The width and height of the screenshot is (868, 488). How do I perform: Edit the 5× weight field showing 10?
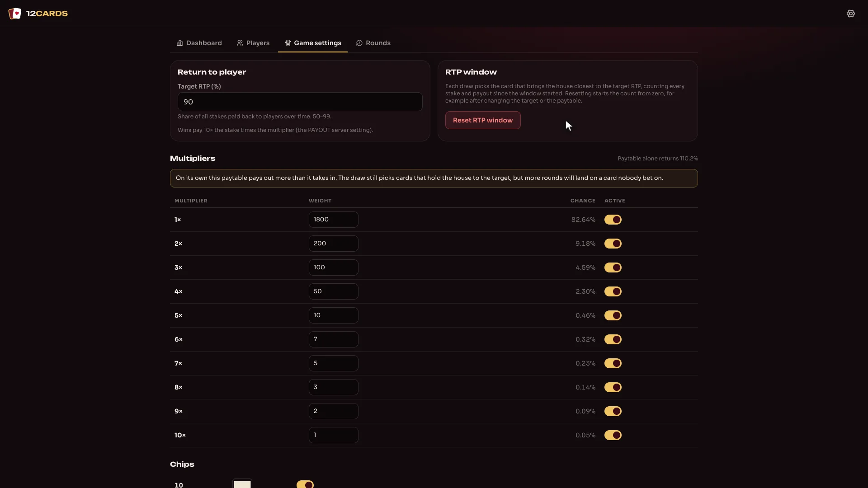pos(334,315)
